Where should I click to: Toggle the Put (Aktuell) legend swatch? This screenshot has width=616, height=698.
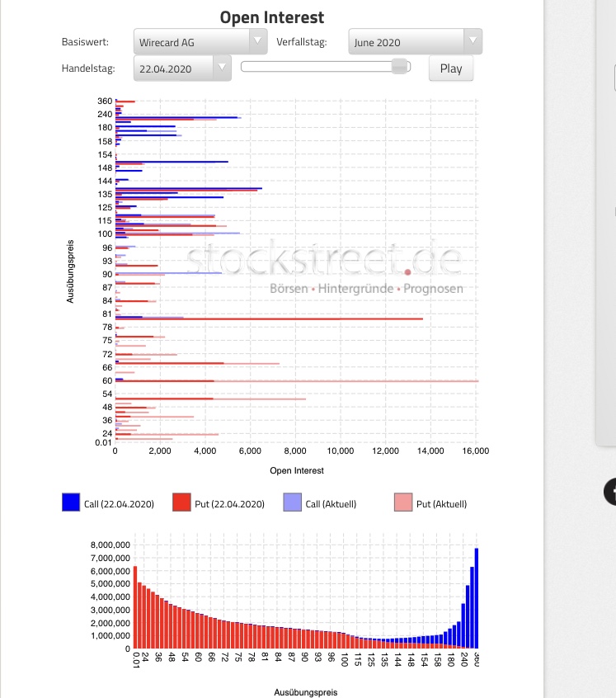(x=403, y=502)
